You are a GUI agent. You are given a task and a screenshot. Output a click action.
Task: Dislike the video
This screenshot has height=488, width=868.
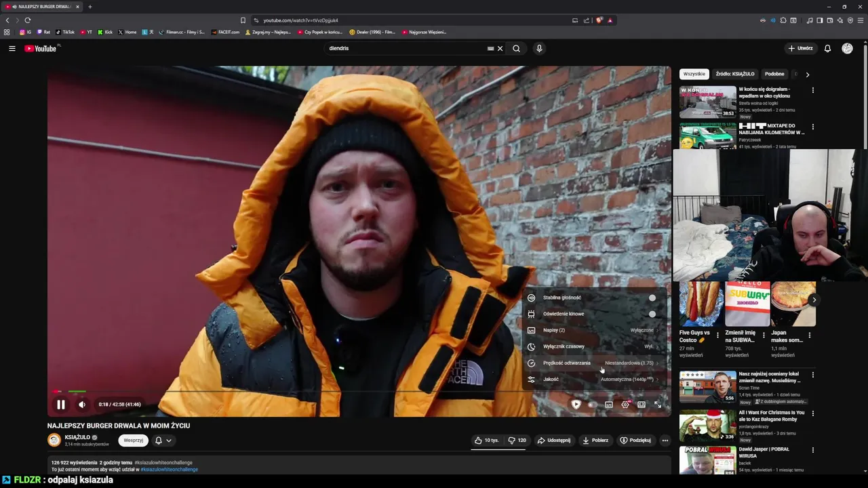517,441
